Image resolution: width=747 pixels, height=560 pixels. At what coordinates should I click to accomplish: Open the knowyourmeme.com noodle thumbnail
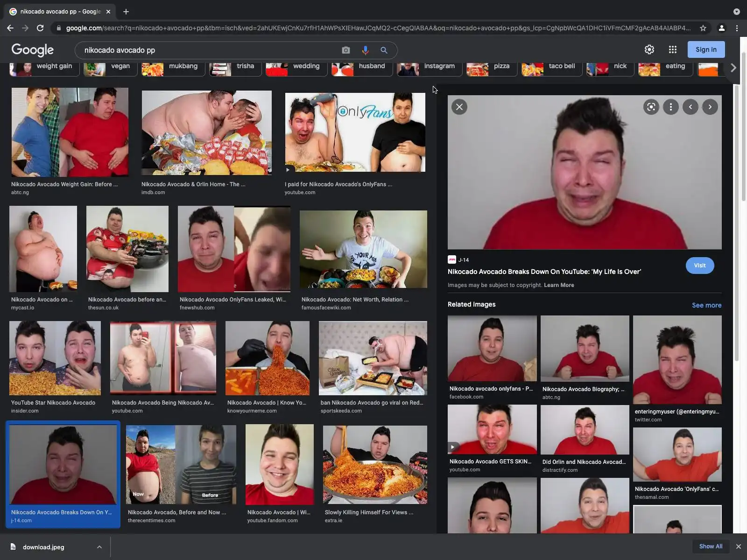[267, 358]
